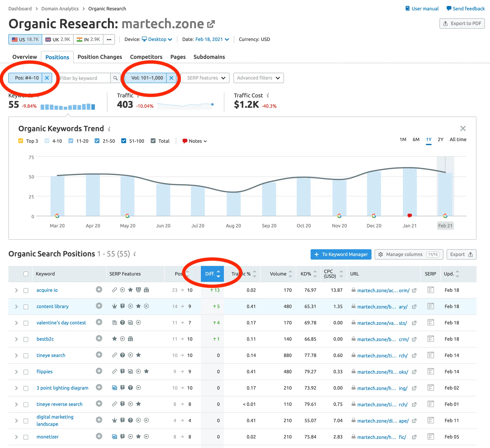The height and width of the screenshot is (448, 490).
Task: Close the Organic Keywords Trend panel
Action: (x=463, y=128)
